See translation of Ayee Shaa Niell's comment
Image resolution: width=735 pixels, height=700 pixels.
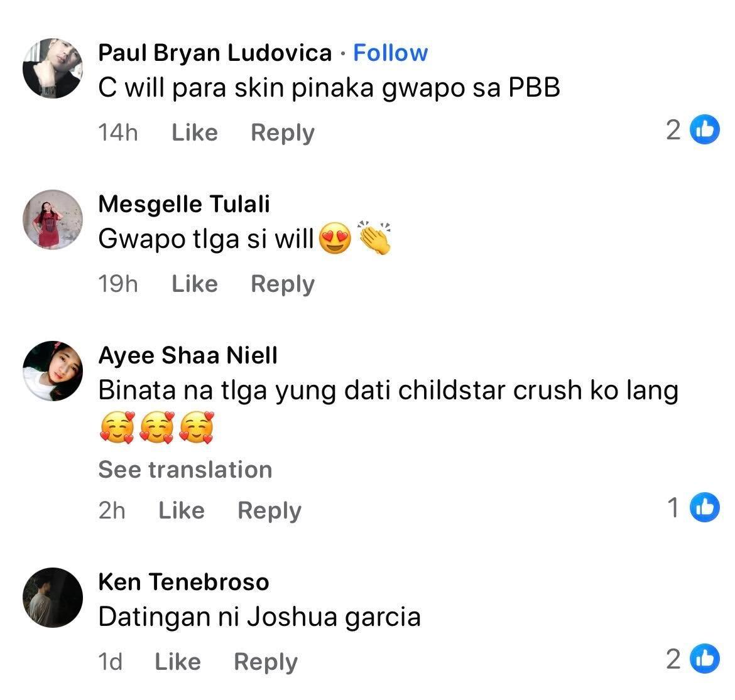click(185, 470)
